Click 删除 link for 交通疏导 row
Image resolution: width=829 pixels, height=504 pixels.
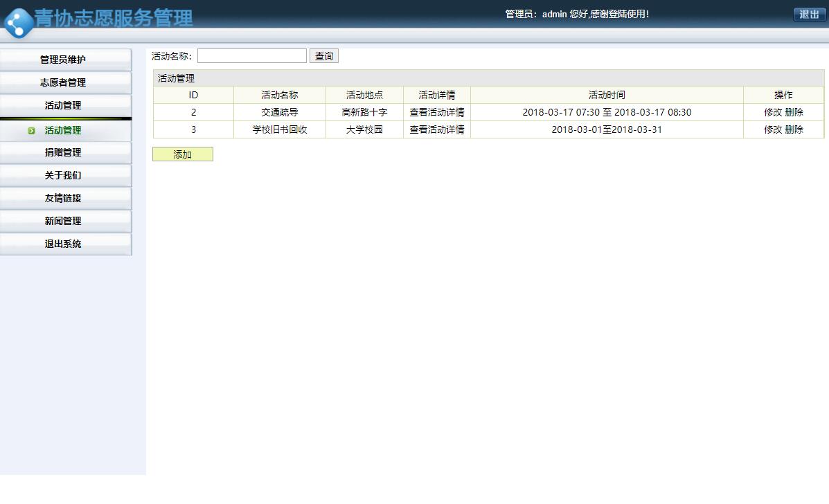click(793, 112)
